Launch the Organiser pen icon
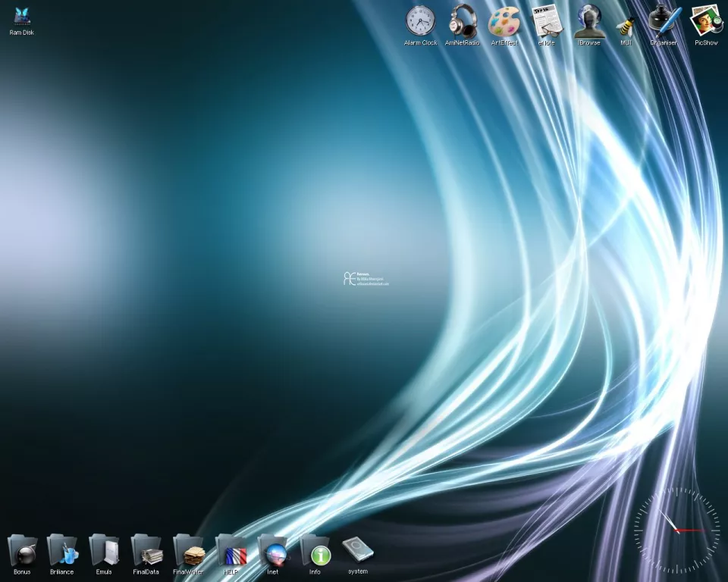 coord(664,20)
